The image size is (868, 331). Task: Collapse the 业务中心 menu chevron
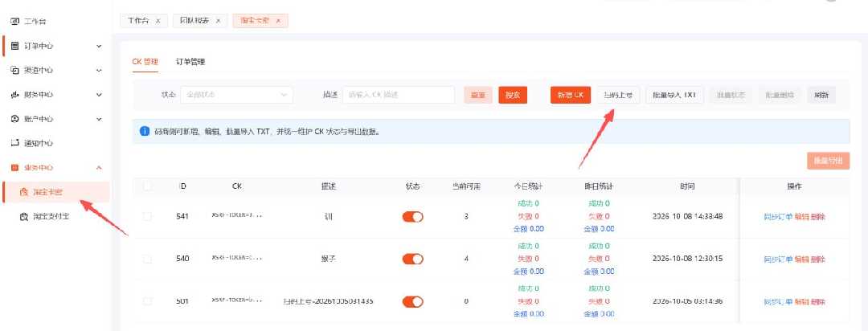[x=99, y=167]
